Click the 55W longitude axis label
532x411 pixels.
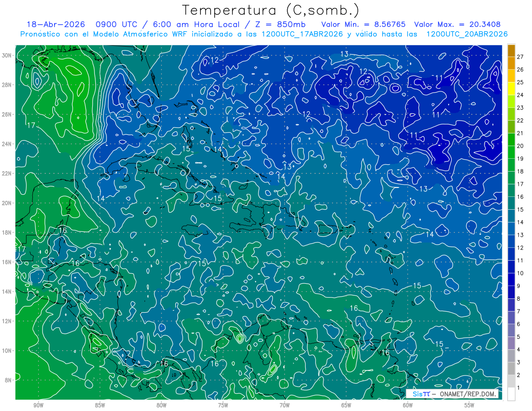coord(469,405)
